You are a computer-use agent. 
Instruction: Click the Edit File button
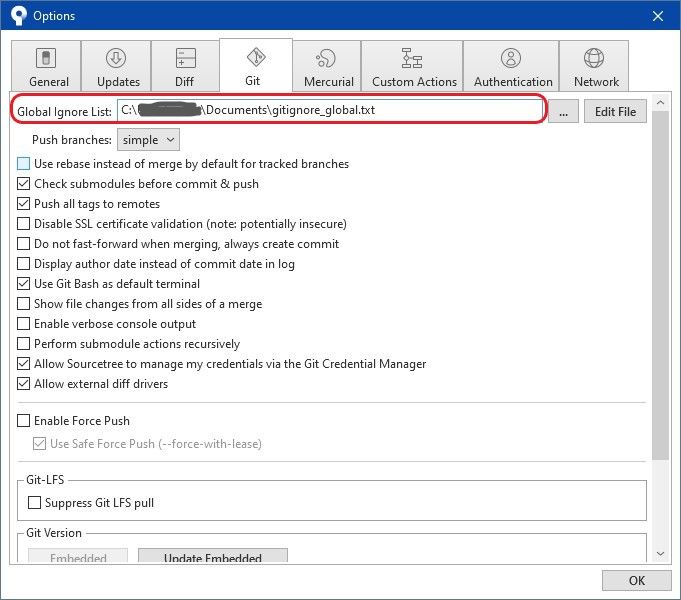pos(615,111)
